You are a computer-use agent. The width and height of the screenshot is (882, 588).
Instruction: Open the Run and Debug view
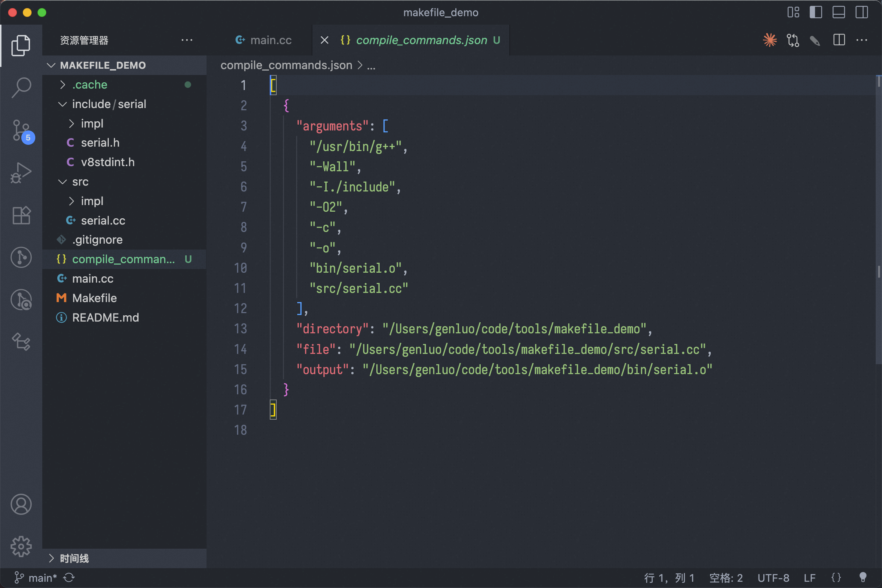[21, 172]
